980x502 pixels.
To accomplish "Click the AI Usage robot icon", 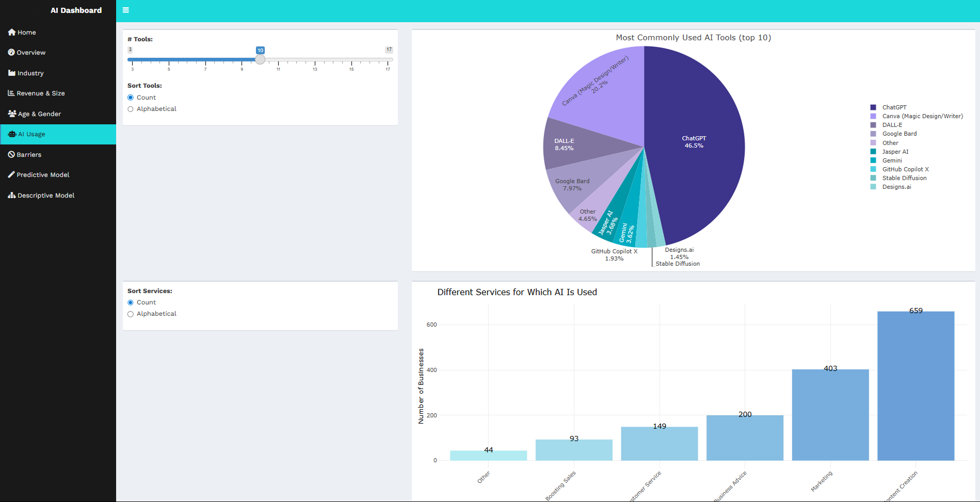I will (x=11, y=134).
